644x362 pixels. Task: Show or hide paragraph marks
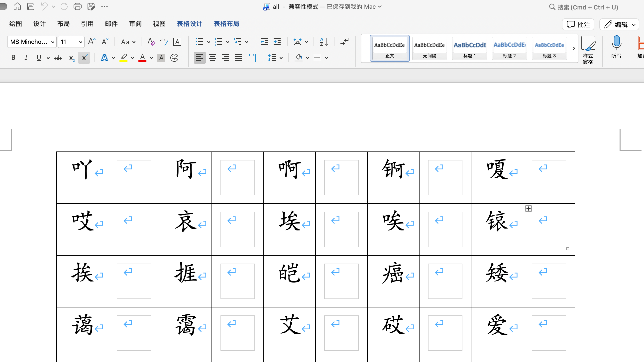(x=345, y=42)
